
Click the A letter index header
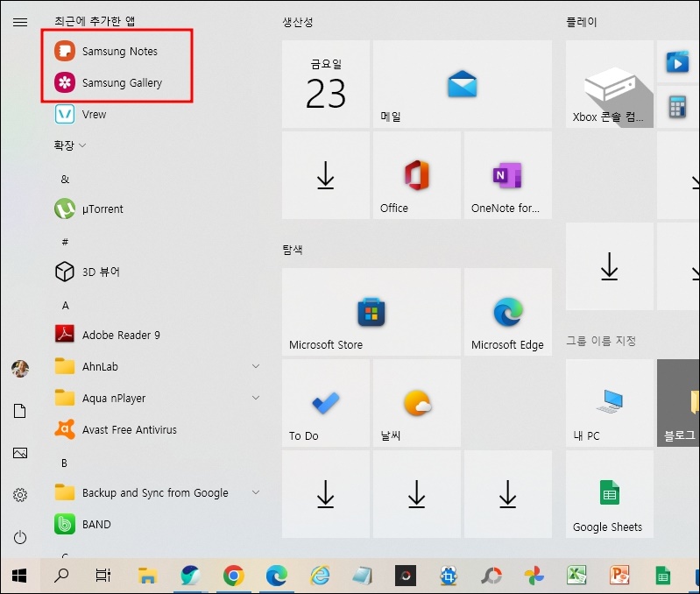[x=65, y=305]
